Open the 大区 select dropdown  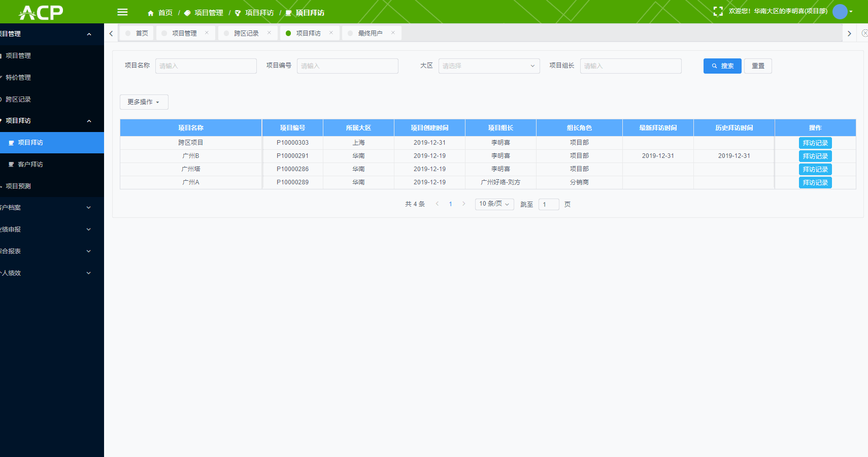point(489,66)
